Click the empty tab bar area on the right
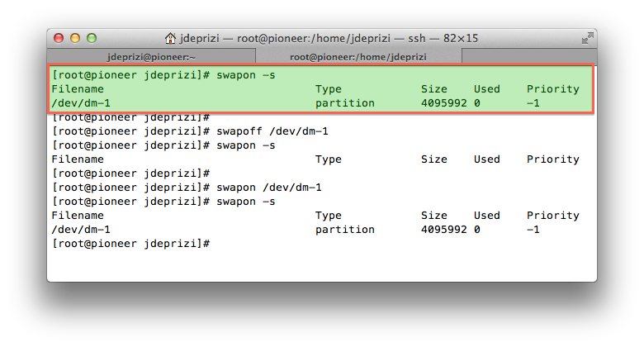 coord(529,56)
